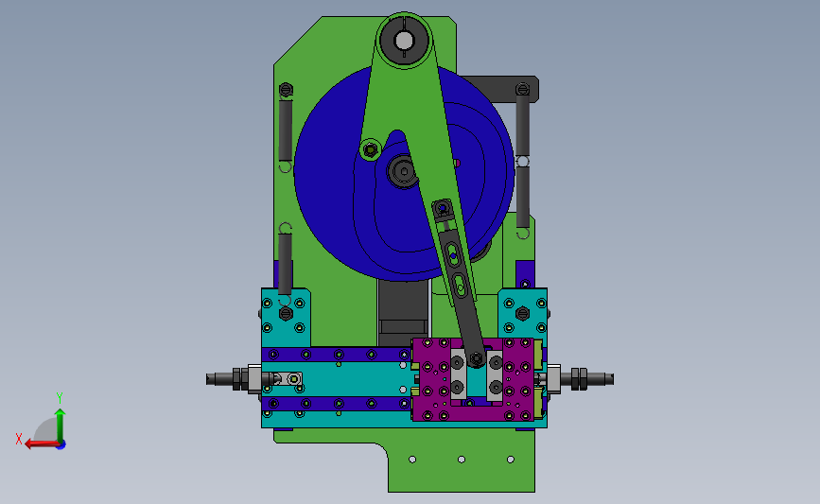Image resolution: width=820 pixels, height=504 pixels.
Task: Click the blue Z axis dot of the triad
Action: coord(61,445)
